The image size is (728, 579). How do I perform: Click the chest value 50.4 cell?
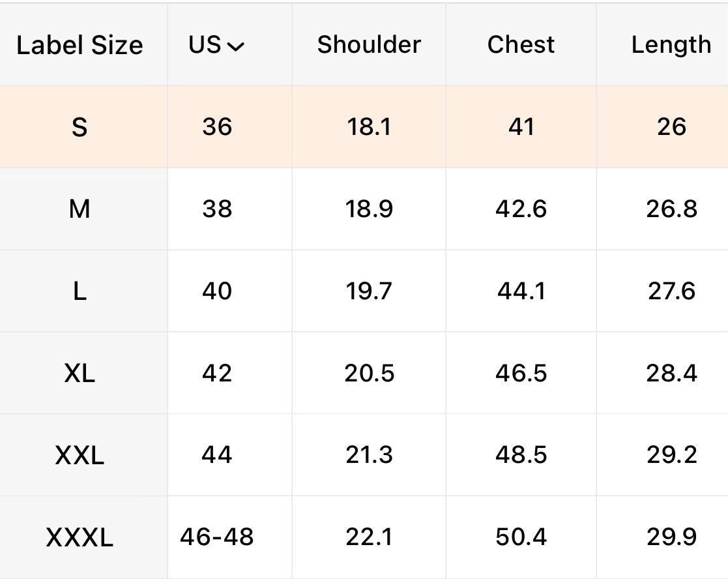point(521,537)
